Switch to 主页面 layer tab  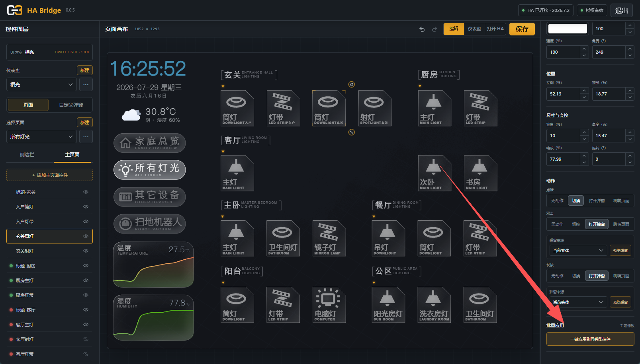(x=72, y=155)
